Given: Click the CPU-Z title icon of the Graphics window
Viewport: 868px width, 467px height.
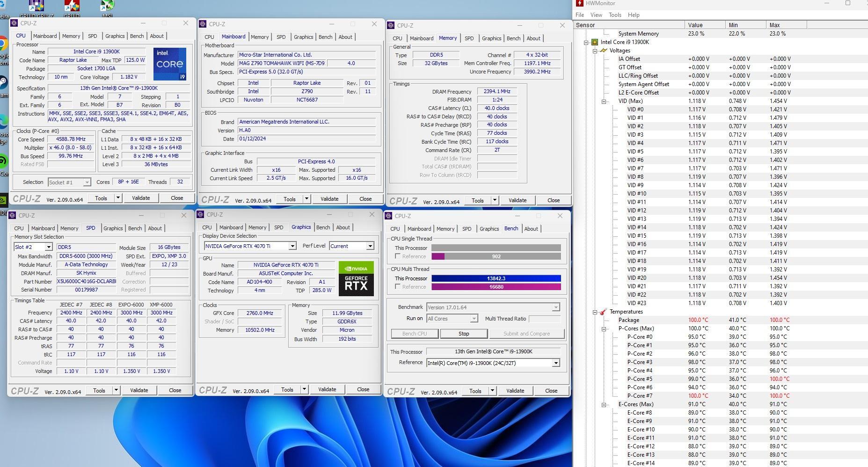Looking at the screenshot, I should pos(200,214).
